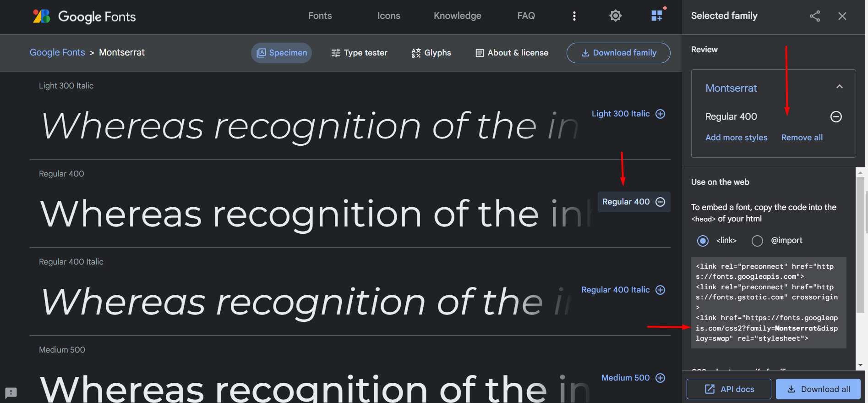The width and height of the screenshot is (868, 403).
Task: Switch to the About & license tab
Action: (x=512, y=53)
